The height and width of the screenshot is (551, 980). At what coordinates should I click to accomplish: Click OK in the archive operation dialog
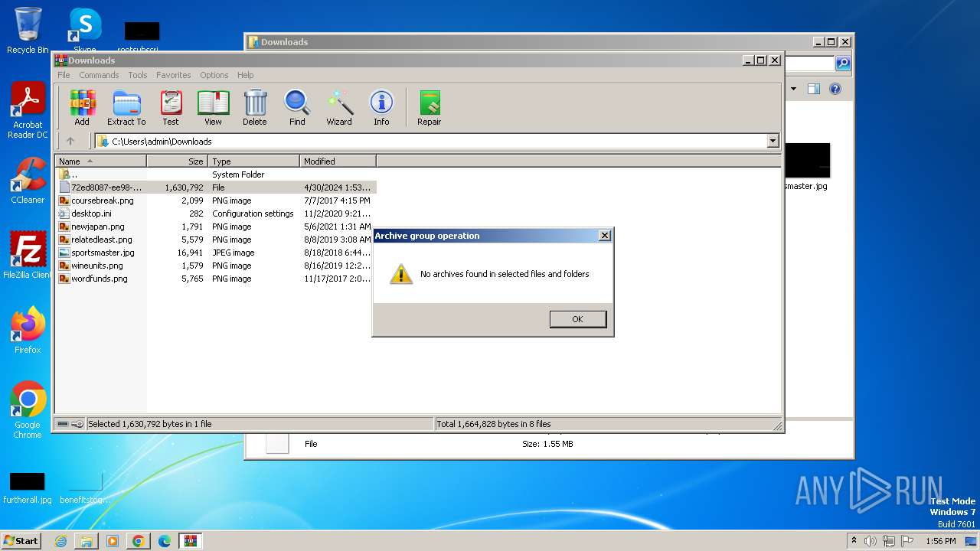[x=578, y=319]
